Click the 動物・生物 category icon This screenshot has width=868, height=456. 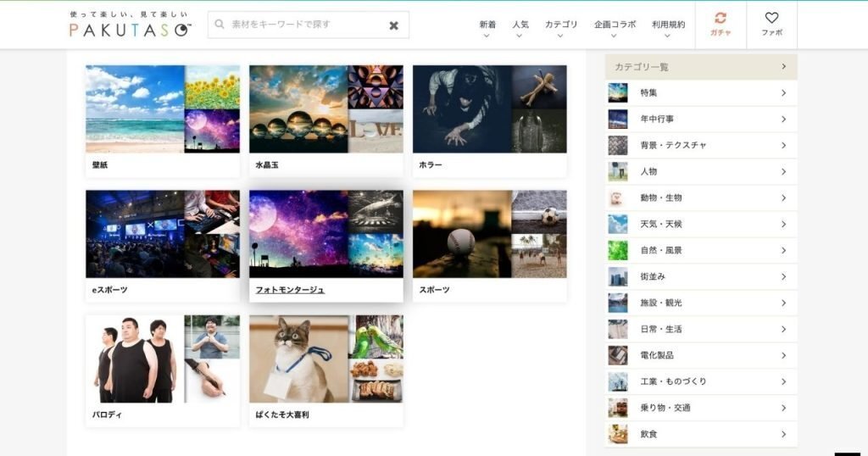tap(618, 197)
